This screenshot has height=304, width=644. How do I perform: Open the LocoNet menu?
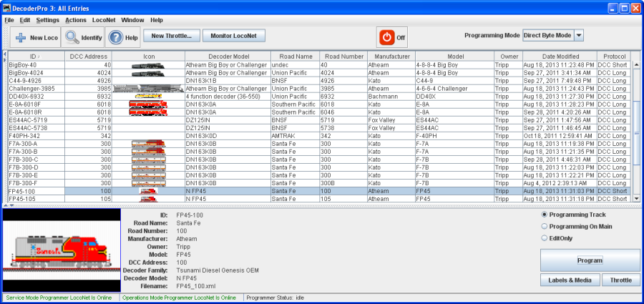(104, 20)
